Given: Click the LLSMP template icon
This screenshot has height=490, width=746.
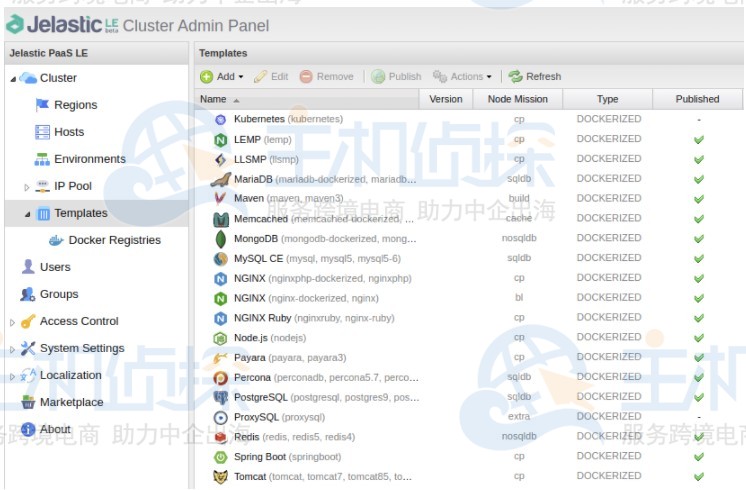Looking at the screenshot, I should pos(220,160).
